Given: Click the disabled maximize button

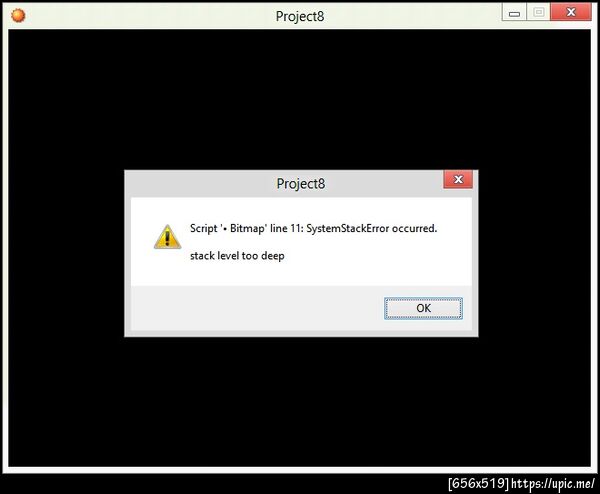Looking at the screenshot, I should point(538,13).
